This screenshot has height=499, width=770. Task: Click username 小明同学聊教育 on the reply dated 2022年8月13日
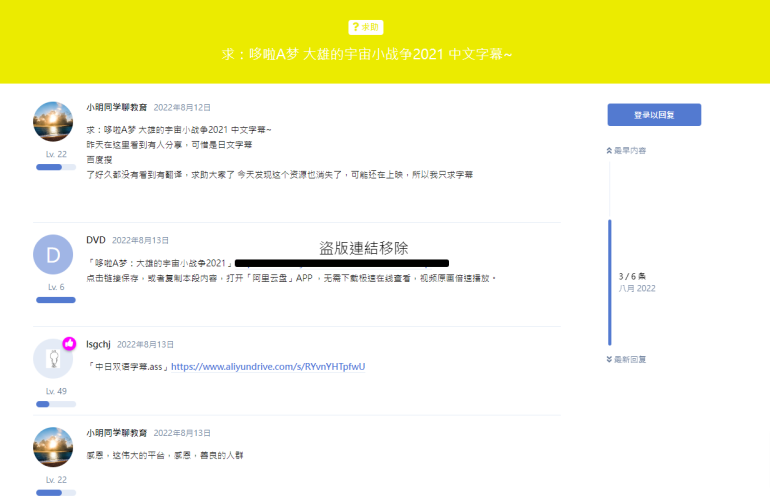(x=117, y=433)
